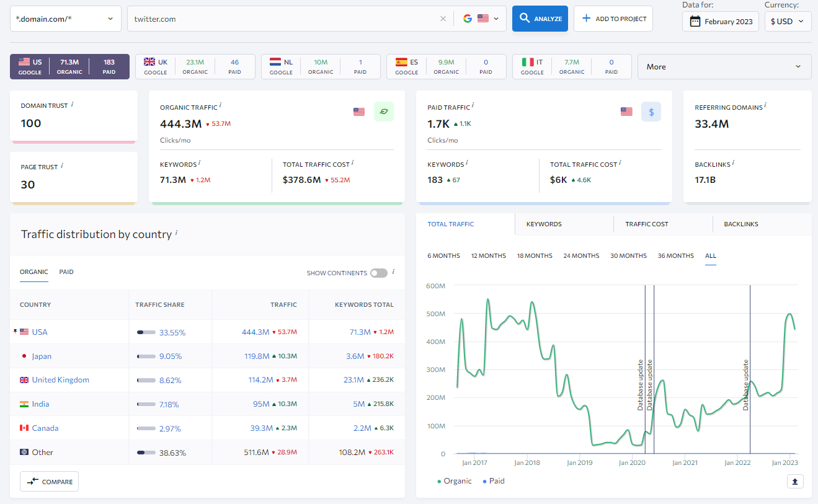Click the info icon next to Domain Trust
This screenshot has width=818, height=504.
tap(72, 105)
